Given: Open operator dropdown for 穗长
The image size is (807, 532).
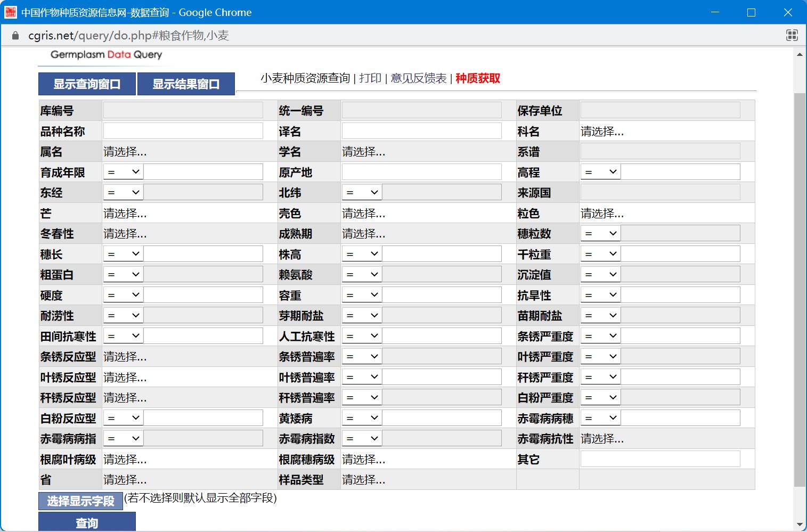Looking at the screenshot, I should (123, 254).
